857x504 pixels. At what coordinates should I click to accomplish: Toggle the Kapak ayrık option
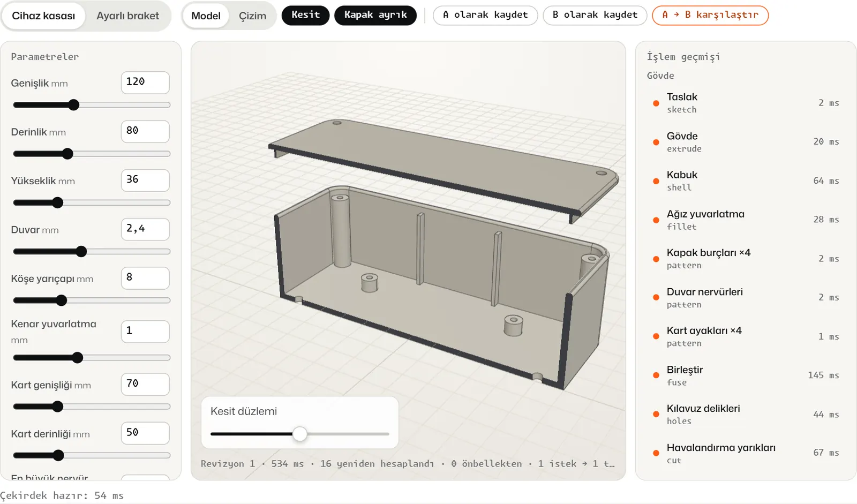[375, 15]
